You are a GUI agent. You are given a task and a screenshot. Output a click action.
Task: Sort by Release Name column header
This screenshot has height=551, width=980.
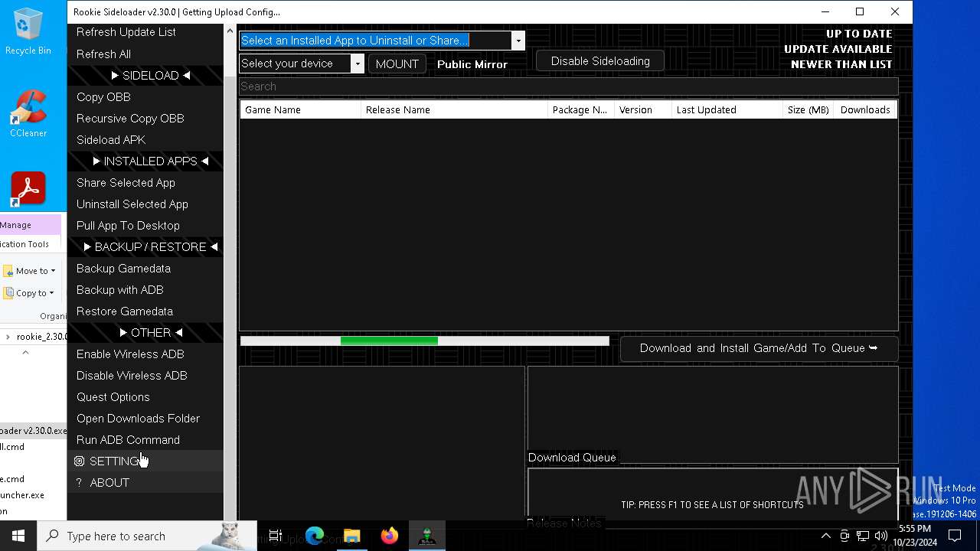pyautogui.click(x=455, y=109)
